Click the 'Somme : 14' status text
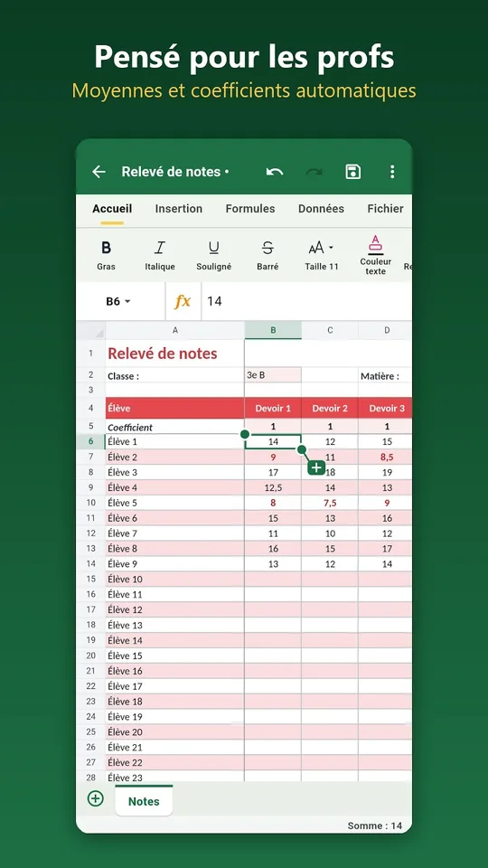Image resolution: width=488 pixels, height=868 pixels. click(374, 826)
